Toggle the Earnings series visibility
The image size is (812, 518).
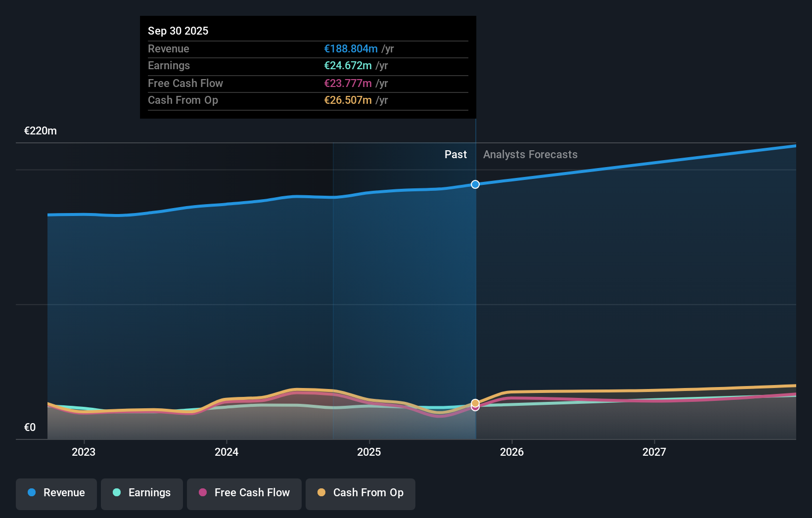[141, 493]
